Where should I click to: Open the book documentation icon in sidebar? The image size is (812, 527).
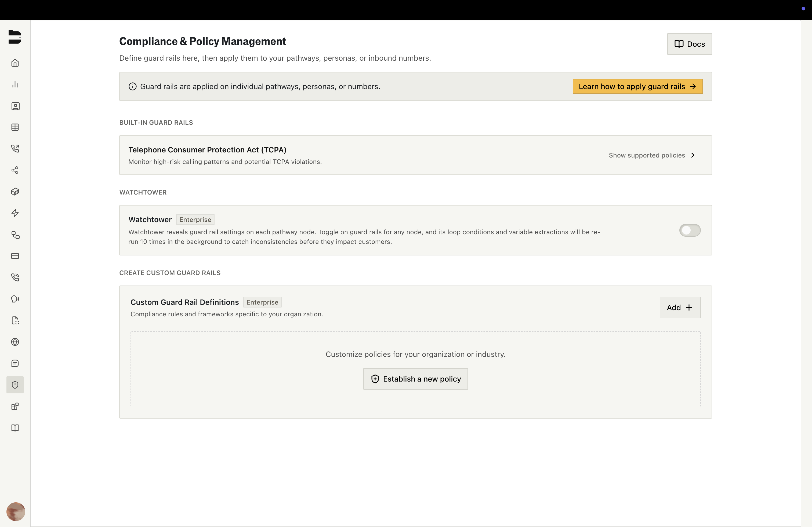point(15,428)
